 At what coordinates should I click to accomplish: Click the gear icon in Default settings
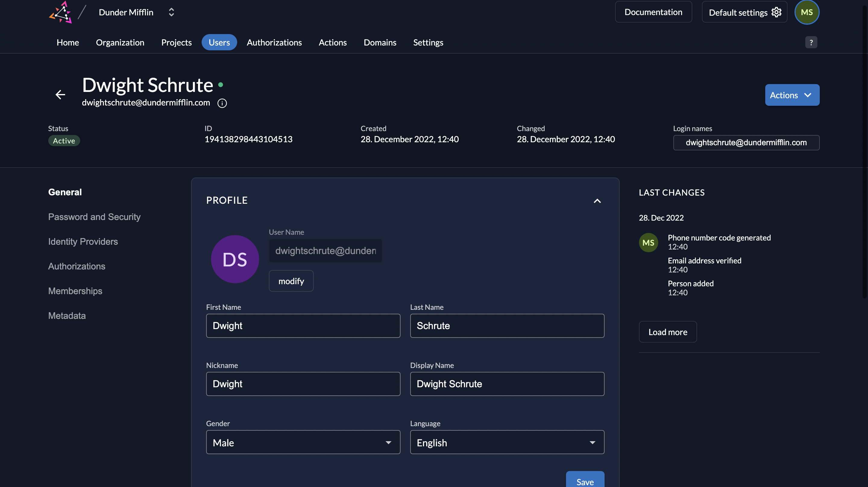point(776,12)
